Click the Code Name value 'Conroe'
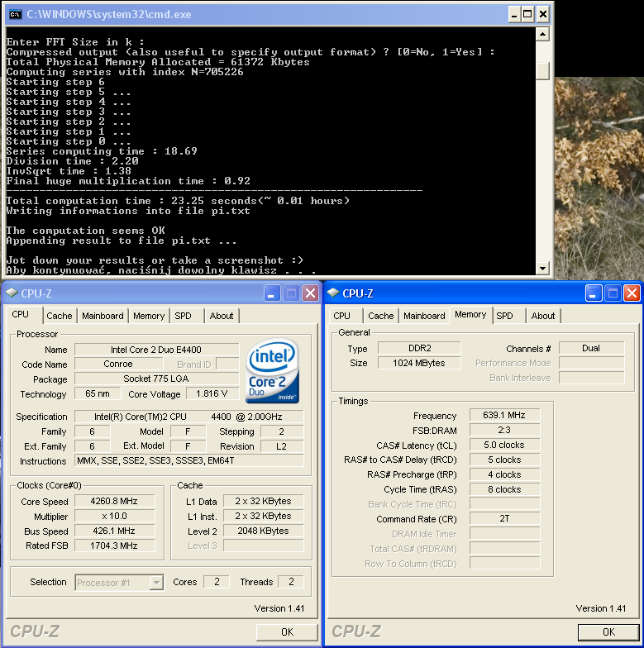 click(x=119, y=364)
